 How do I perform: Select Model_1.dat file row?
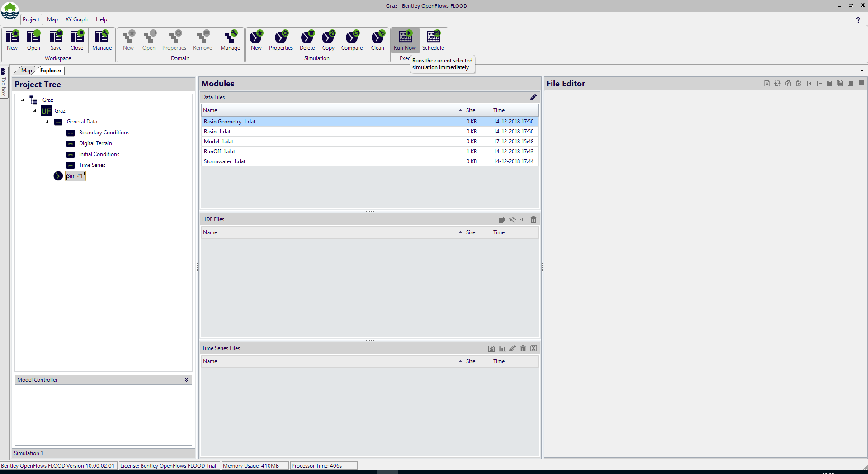(370, 142)
